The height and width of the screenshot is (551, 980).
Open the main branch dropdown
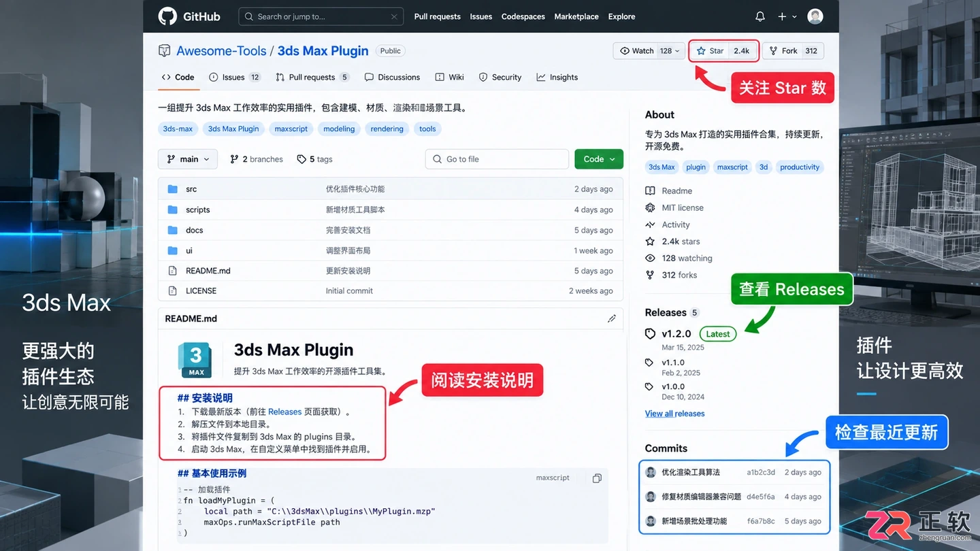[188, 159]
